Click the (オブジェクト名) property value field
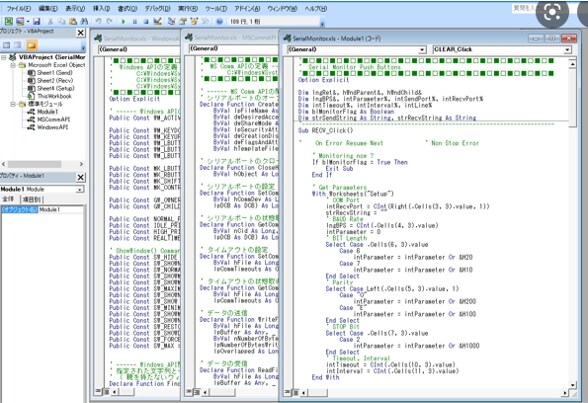588x403 pixels. [x=60, y=210]
